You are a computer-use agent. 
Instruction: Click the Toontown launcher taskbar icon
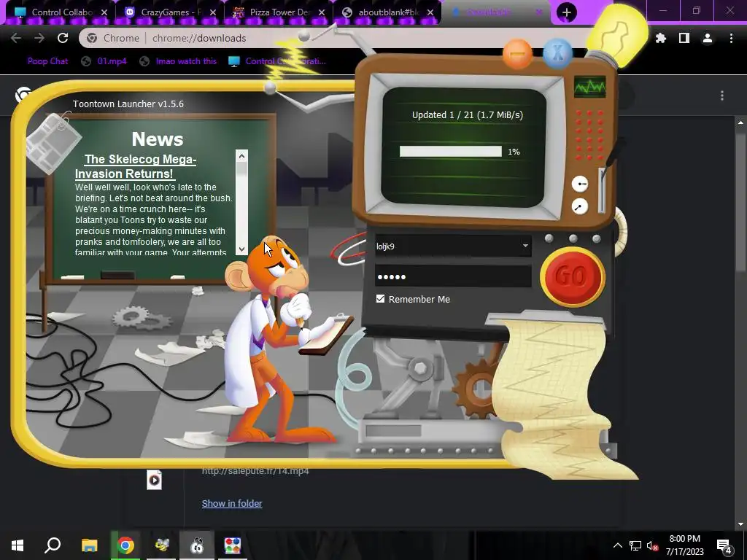(x=197, y=545)
